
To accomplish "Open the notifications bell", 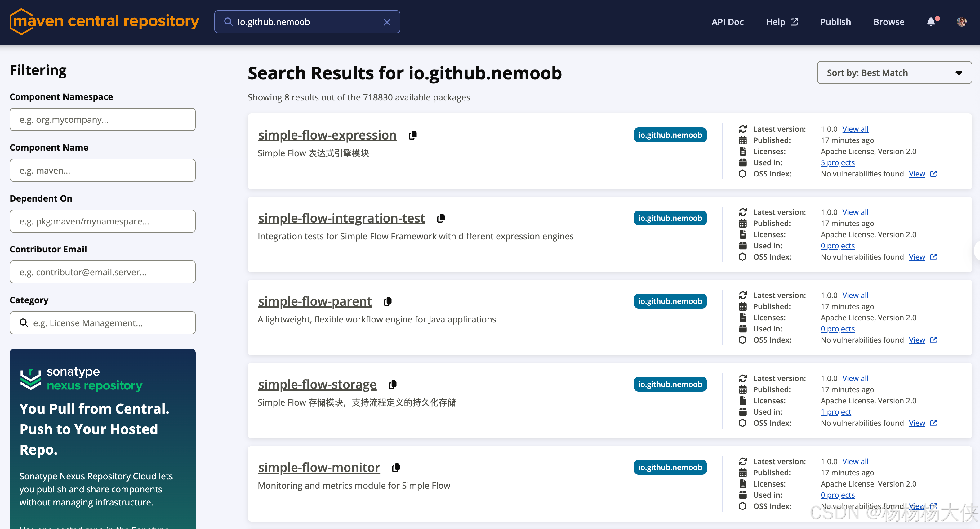I will coord(931,22).
